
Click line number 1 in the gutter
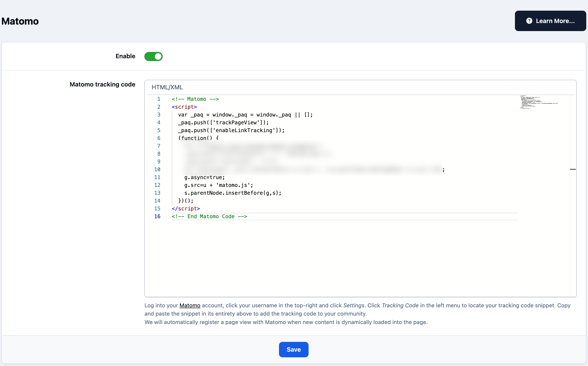[159, 99]
